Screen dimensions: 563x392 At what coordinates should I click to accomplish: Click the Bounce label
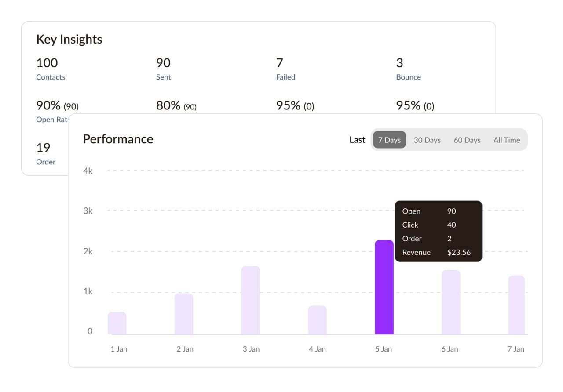pos(408,77)
